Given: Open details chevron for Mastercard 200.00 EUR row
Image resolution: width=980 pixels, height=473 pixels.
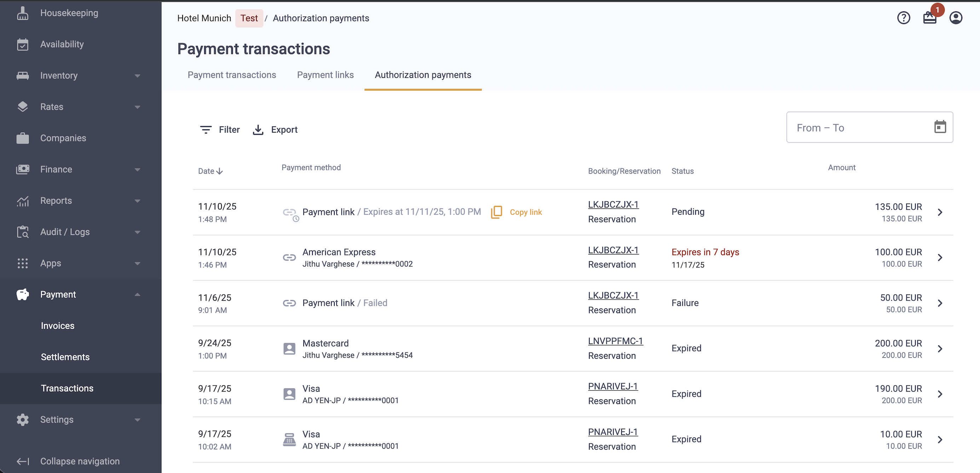Looking at the screenshot, I should [x=940, y=349].
